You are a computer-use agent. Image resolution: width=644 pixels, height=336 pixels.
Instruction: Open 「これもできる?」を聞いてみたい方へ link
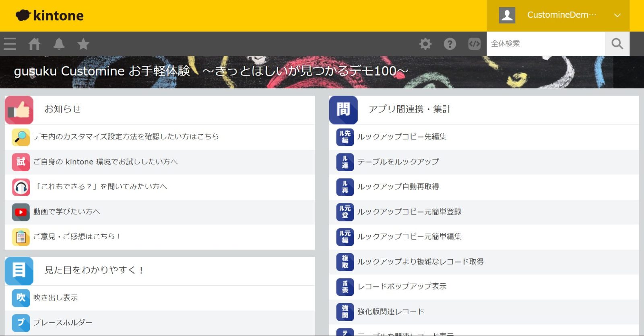100,186
